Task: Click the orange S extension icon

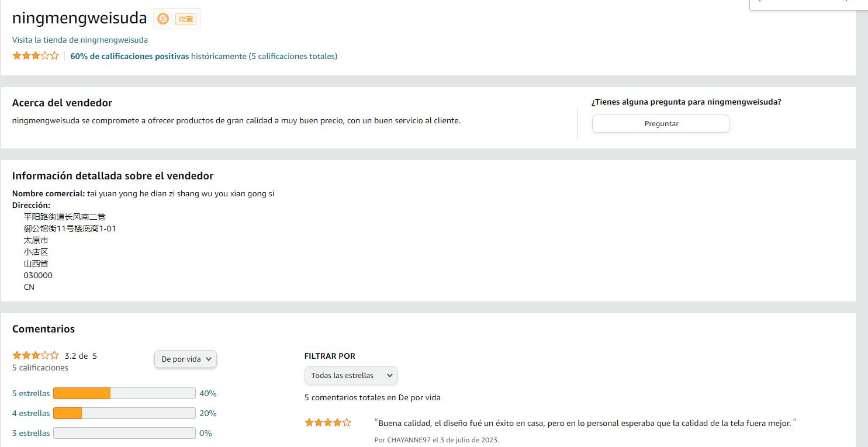Action: [x=163, y=19]
